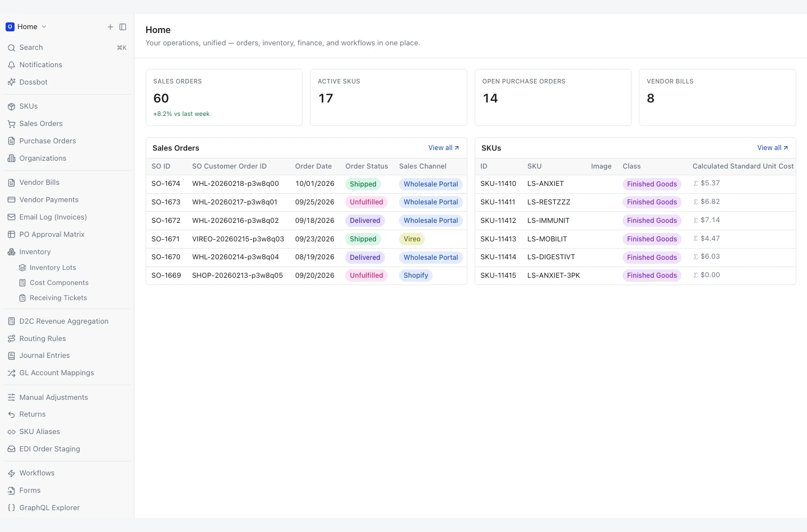Click the Routing Rules icon
807x532 pixels.
click(x=11, y=339)
